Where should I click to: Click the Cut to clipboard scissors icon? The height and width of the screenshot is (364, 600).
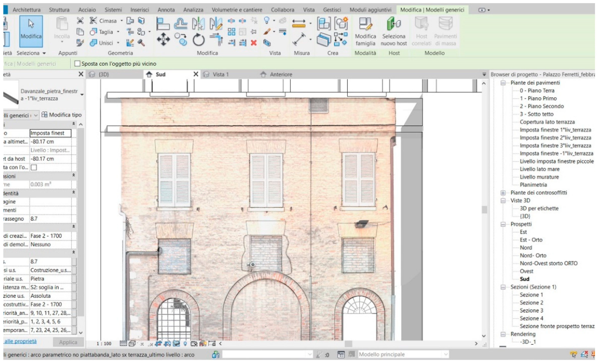tap(80, 21)
